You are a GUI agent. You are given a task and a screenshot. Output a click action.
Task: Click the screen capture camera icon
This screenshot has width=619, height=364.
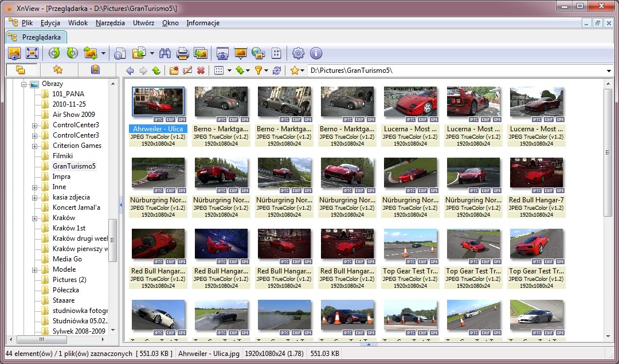coord(222,53)
